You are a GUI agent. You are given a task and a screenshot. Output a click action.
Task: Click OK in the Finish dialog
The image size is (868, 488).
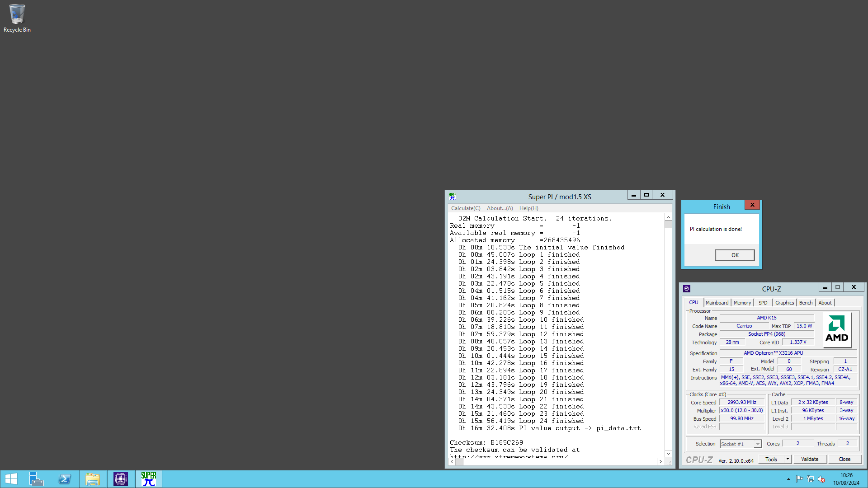[735, 255]
